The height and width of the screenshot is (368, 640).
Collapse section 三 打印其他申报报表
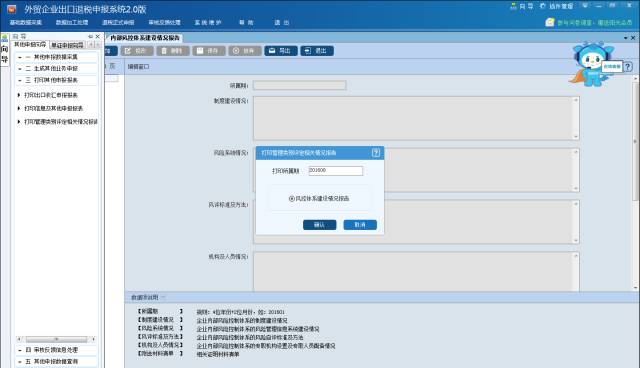click(56, 80)
